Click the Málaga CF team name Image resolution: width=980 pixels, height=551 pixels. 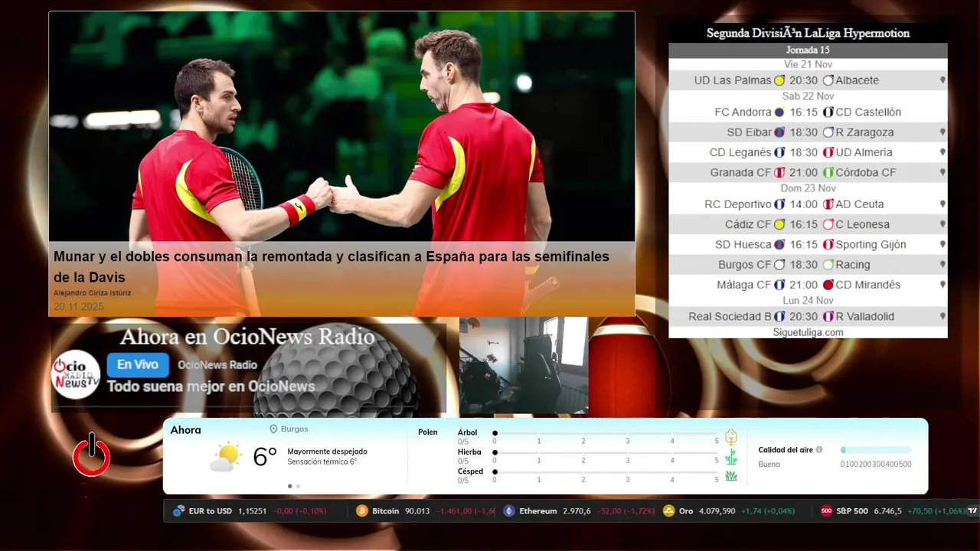pyautogui.click(x=744, y=285)
